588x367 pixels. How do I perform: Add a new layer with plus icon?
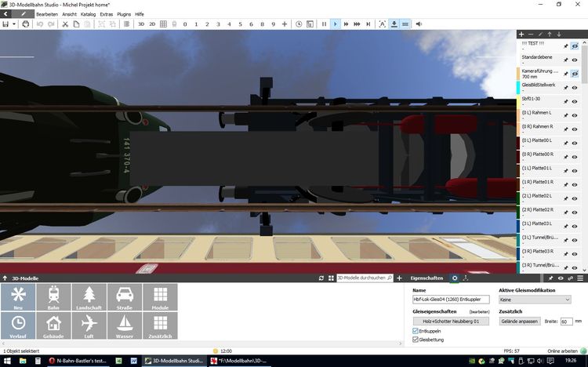click(x=521, y=35)
